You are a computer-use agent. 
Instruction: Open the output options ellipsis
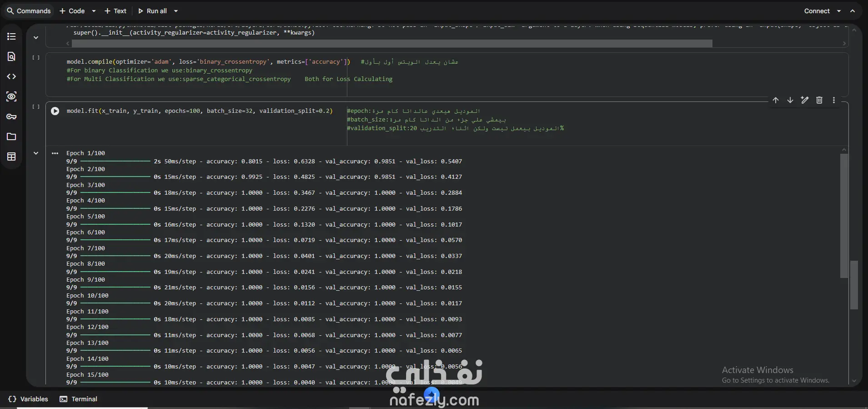55,153
